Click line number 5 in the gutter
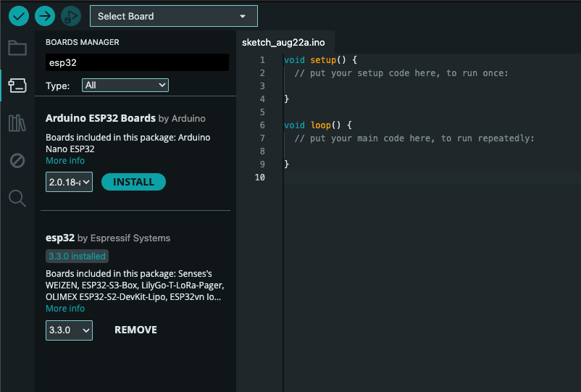Image resolution: width=581 pixels, height=392 pixels. (x=262, y=112)
